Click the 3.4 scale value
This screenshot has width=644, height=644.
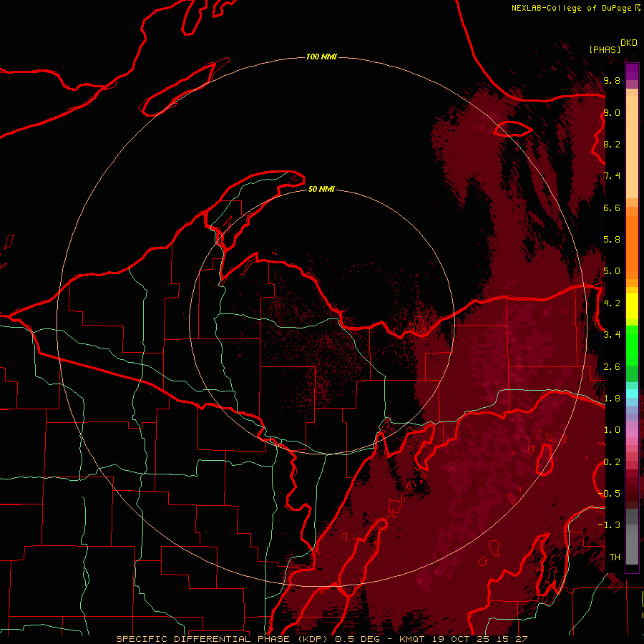612,335
